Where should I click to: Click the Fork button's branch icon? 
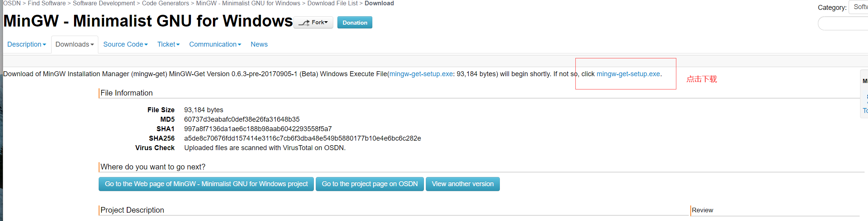[304, 23]
